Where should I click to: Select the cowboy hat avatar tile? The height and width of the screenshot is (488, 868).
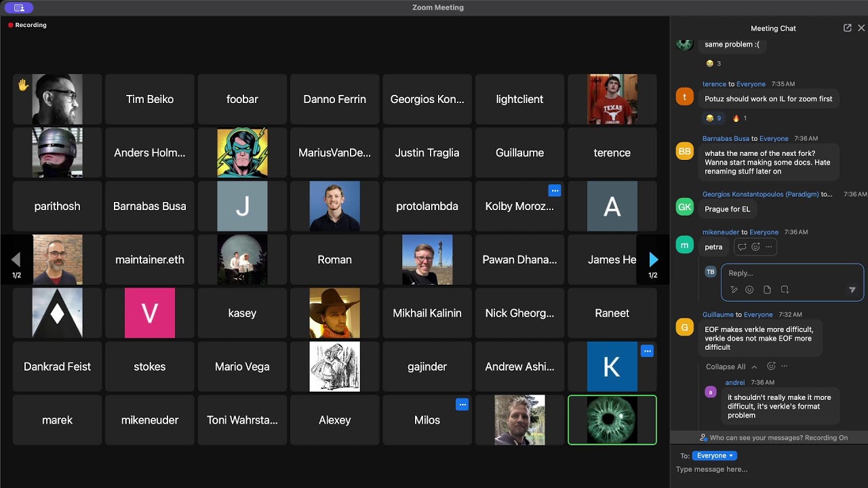(335, 313)
